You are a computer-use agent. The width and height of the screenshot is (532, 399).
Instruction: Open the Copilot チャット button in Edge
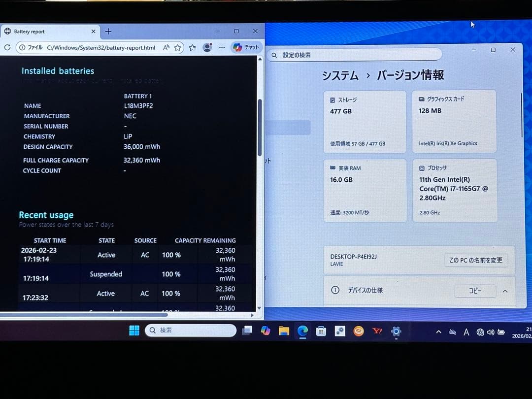click(246, 47)
